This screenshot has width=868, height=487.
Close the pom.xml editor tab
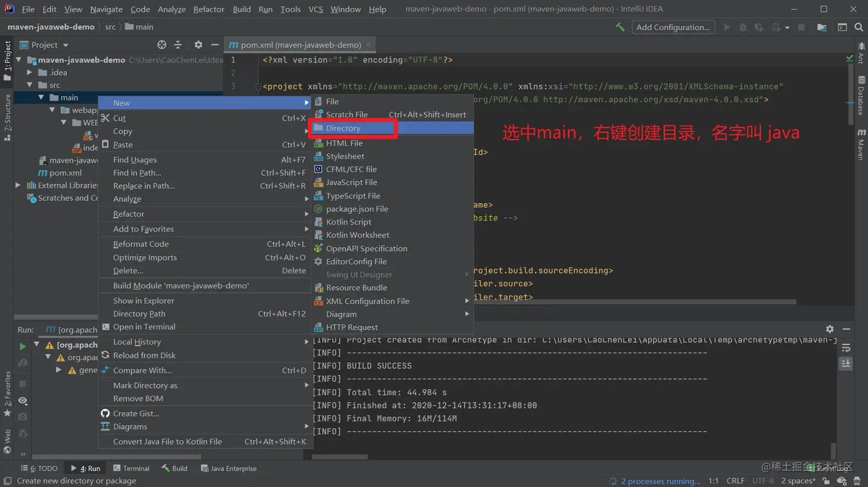pyautogui.click(x=369, y=44)
